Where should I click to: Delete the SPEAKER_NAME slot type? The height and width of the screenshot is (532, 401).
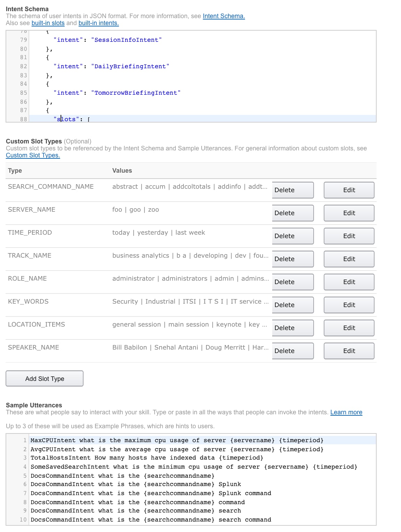coord(293,351)
